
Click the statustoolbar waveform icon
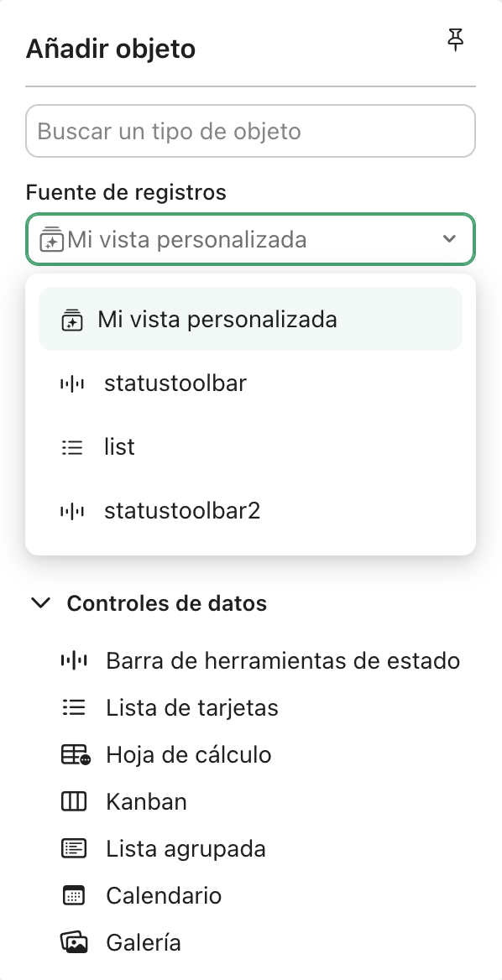tap(73, 383)
